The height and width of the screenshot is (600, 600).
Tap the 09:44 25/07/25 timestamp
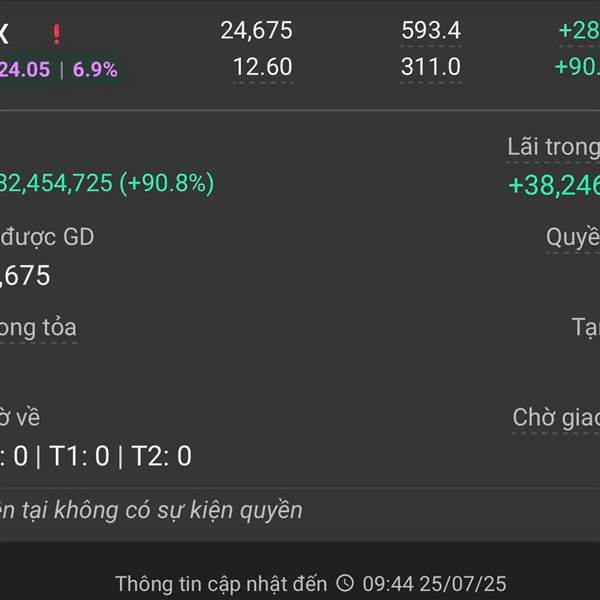434,584
